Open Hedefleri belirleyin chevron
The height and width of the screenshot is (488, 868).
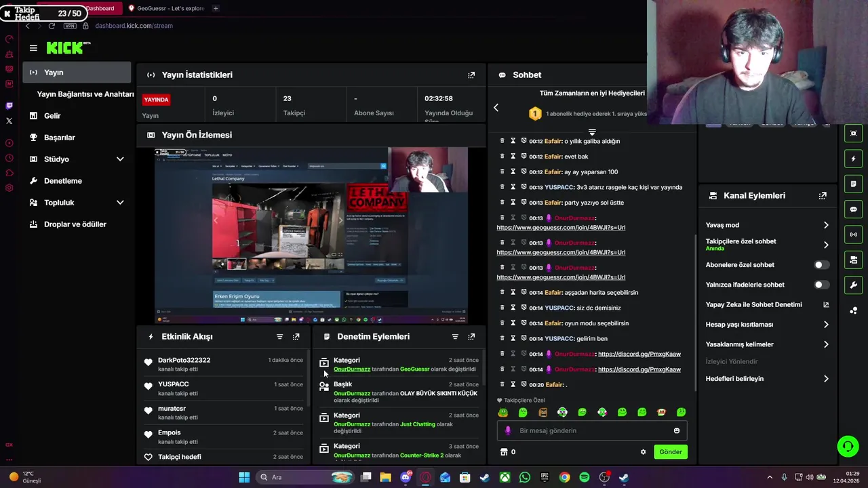[x=826, y=379]
